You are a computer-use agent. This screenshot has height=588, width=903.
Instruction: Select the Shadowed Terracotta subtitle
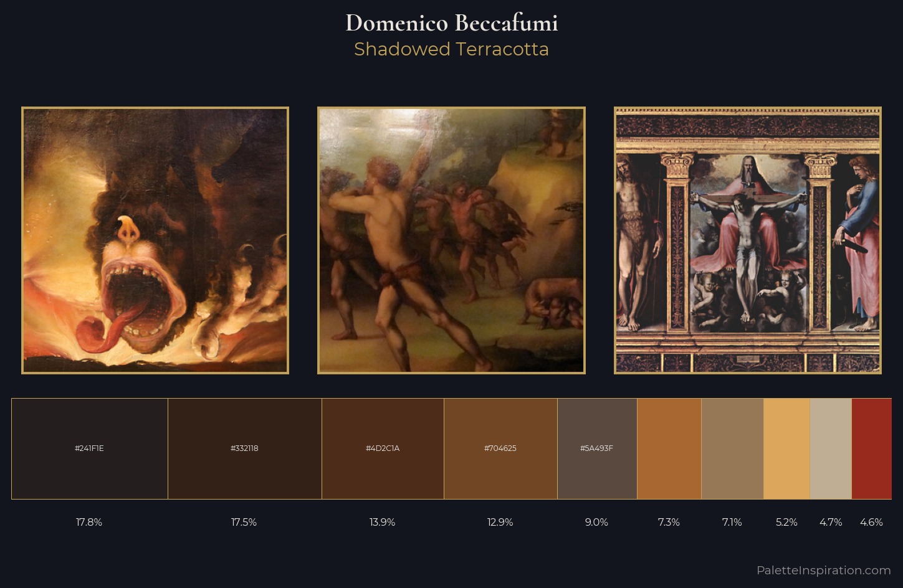pyautogui.click(x=452, y=49)
